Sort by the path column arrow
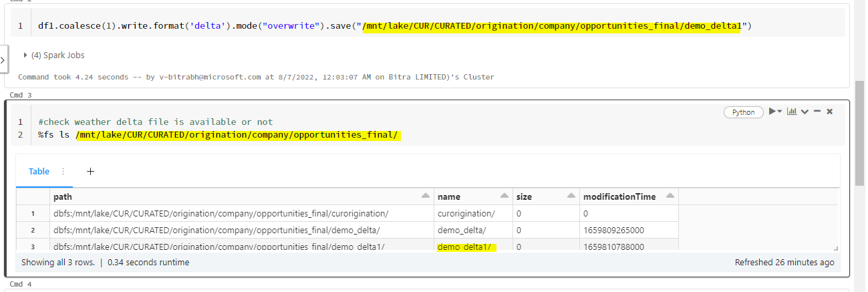Screen dimensions: 868x292 [x=425, y=196]
